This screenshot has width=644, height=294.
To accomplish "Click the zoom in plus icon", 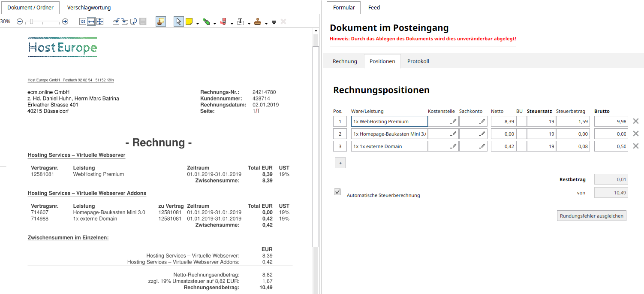I will [x=65, y=21].
